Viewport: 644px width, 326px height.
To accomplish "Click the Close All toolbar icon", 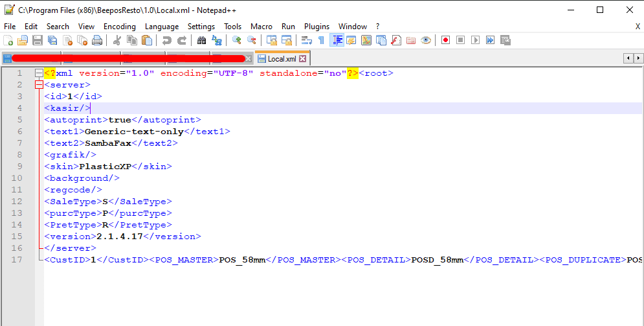I will (x=82, y=40).
